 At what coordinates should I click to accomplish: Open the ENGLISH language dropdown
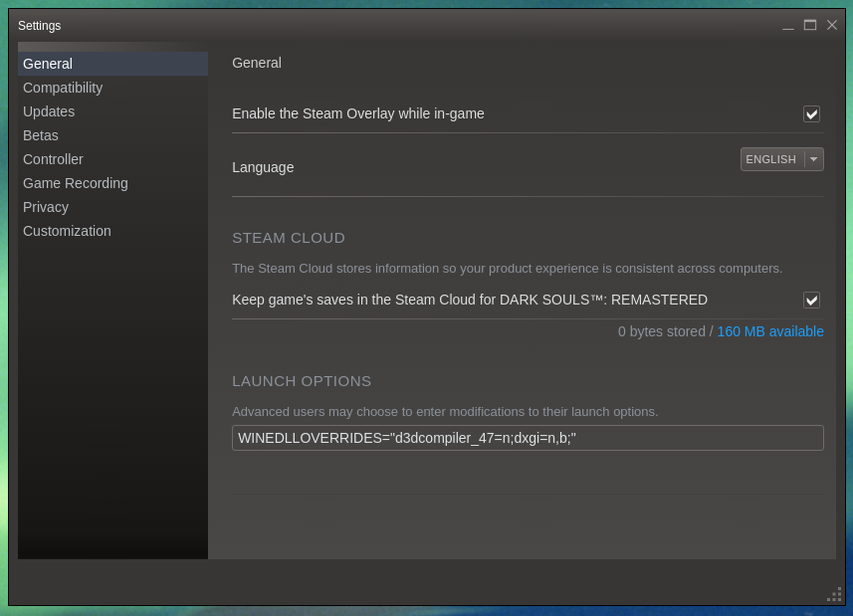[x=781, y=159]
